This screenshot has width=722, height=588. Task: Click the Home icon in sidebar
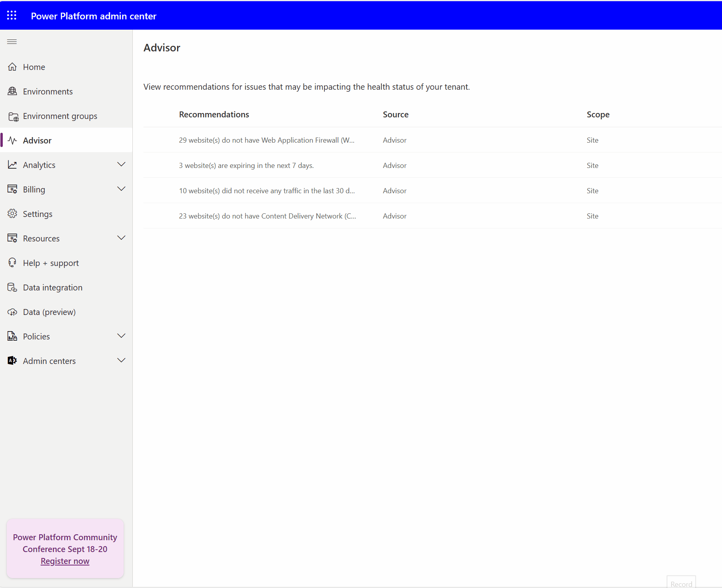(12, 67)
